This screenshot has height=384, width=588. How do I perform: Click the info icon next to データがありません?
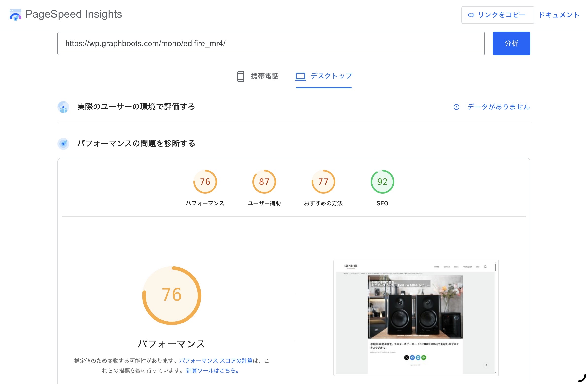tap(456, 107)
